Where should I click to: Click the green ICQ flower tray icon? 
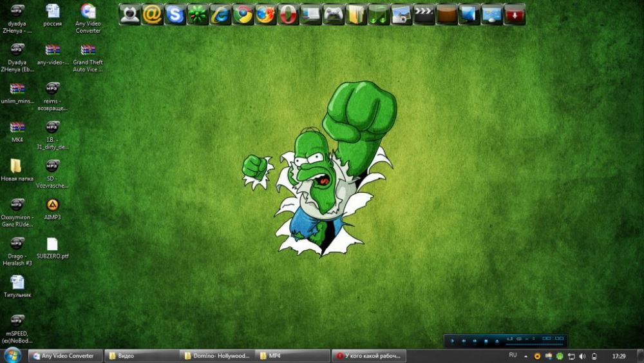coord(560,356)
